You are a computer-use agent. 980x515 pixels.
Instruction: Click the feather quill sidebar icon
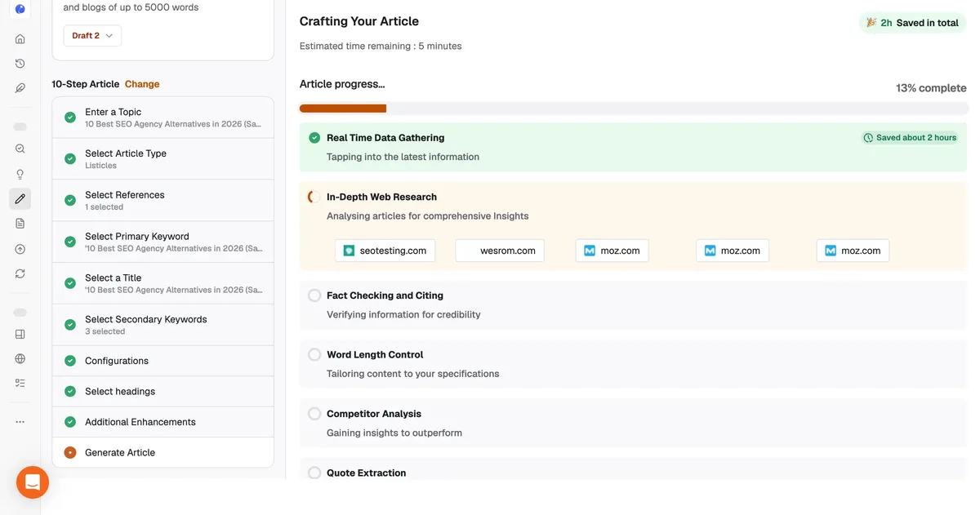tap(20, 88)
